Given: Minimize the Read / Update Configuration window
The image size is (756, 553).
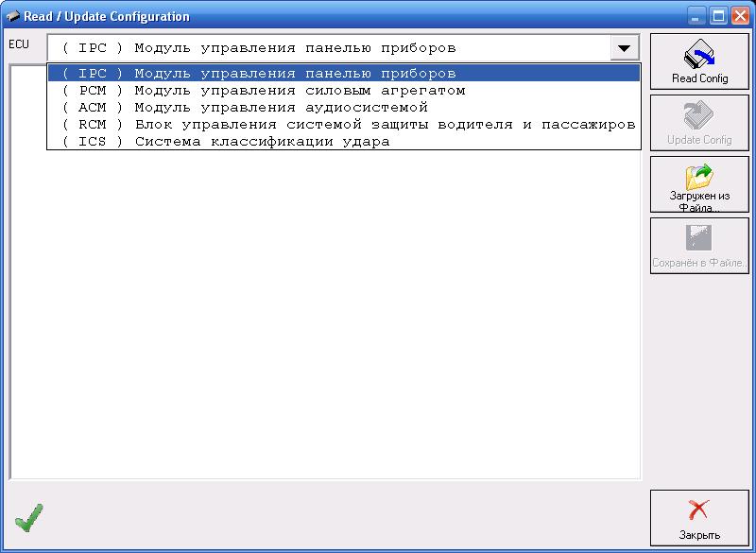Looking at the screenshot, I should click(696, 16).
